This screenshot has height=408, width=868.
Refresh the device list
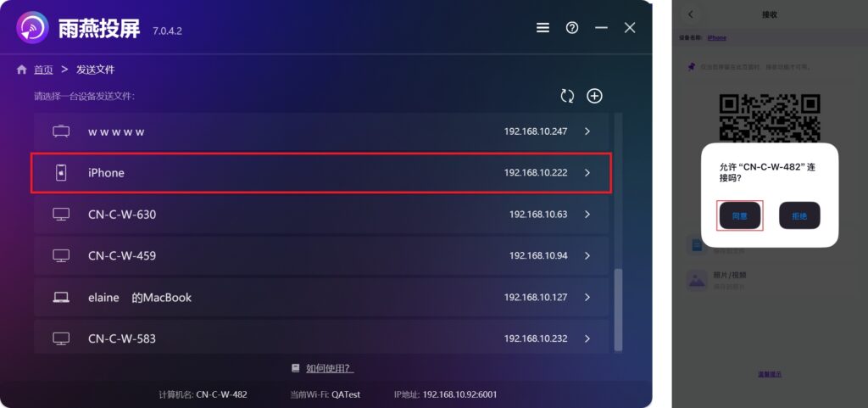(x=567, y=96)
